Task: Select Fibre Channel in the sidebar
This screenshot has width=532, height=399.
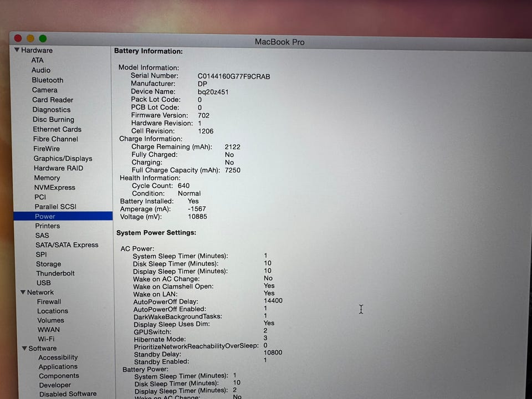Action: point(55,139)
